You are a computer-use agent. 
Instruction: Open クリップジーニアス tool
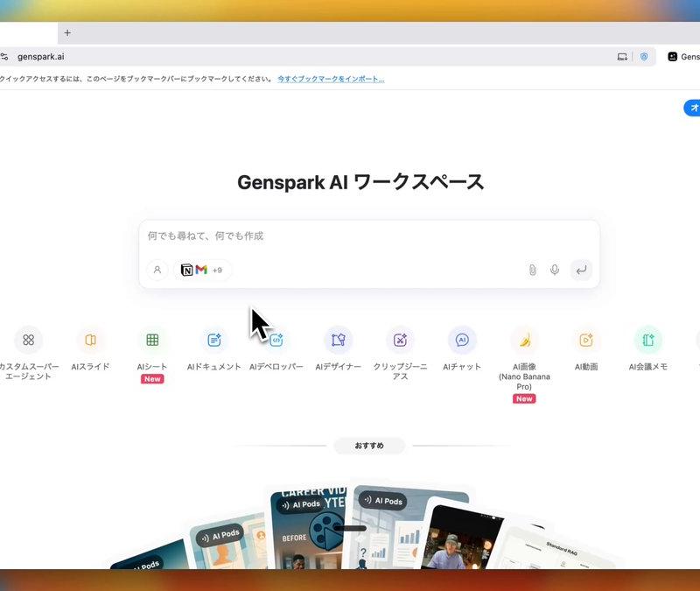(400, 340)
